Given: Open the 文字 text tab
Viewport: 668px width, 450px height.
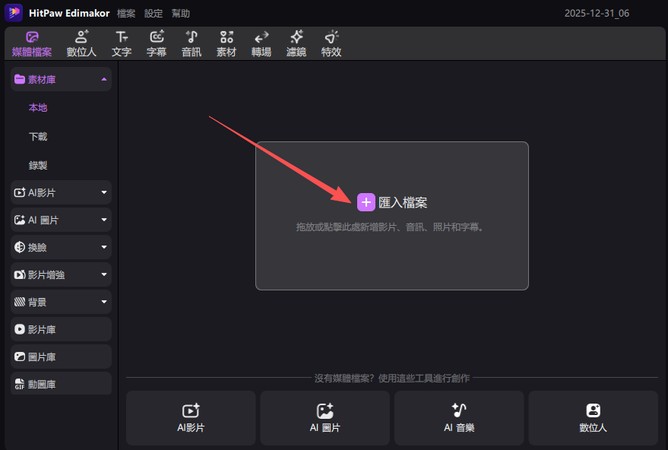Looking at the screenshot, I should tap(122, 44).
